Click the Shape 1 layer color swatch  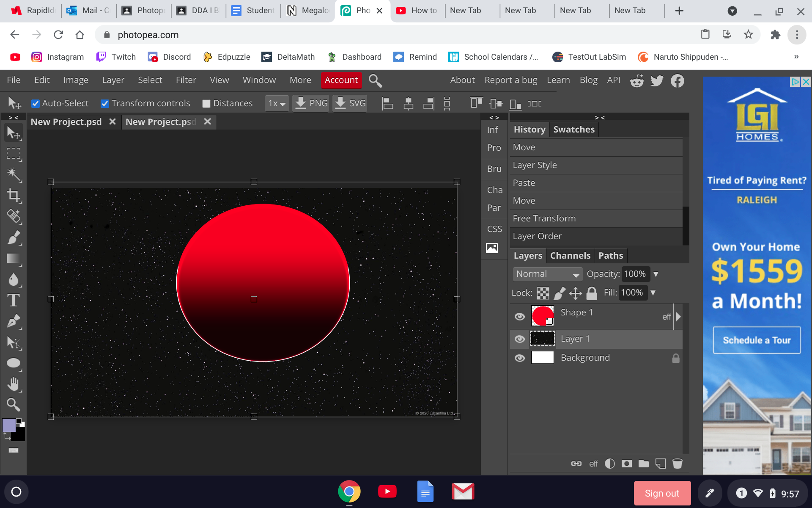pyautogui.click(x=543, y=317)
